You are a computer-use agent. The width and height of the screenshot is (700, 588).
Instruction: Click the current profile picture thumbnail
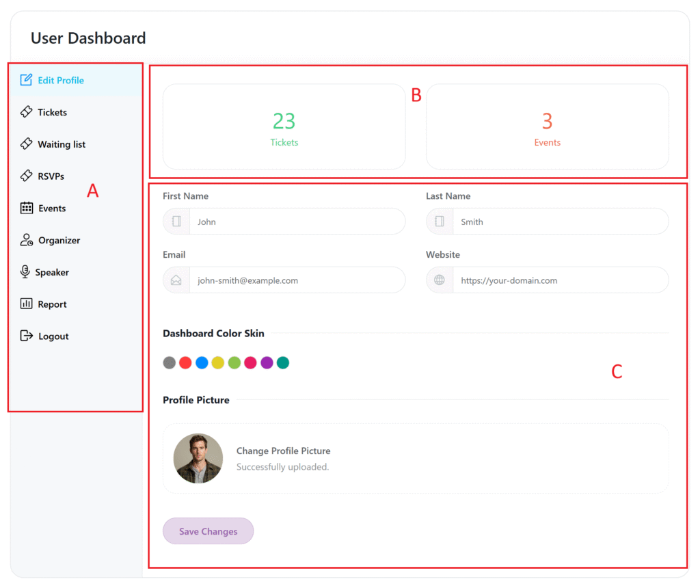click(x=198, y=458)
